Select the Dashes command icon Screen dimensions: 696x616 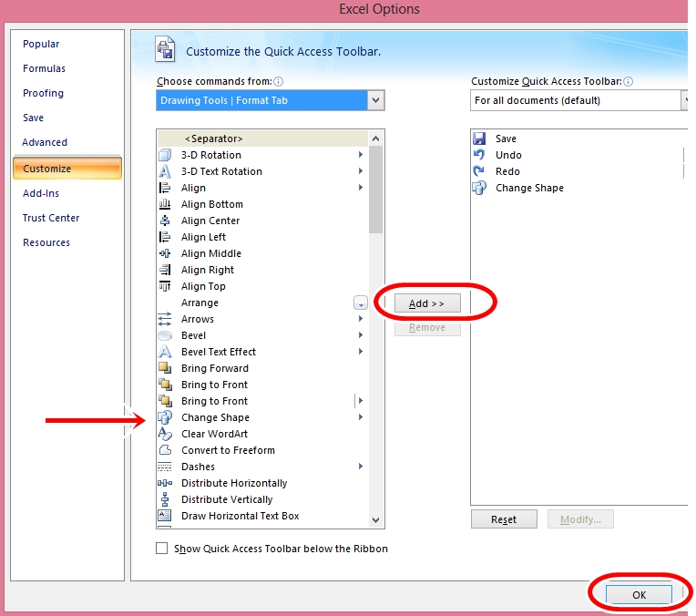click(165, 467)
